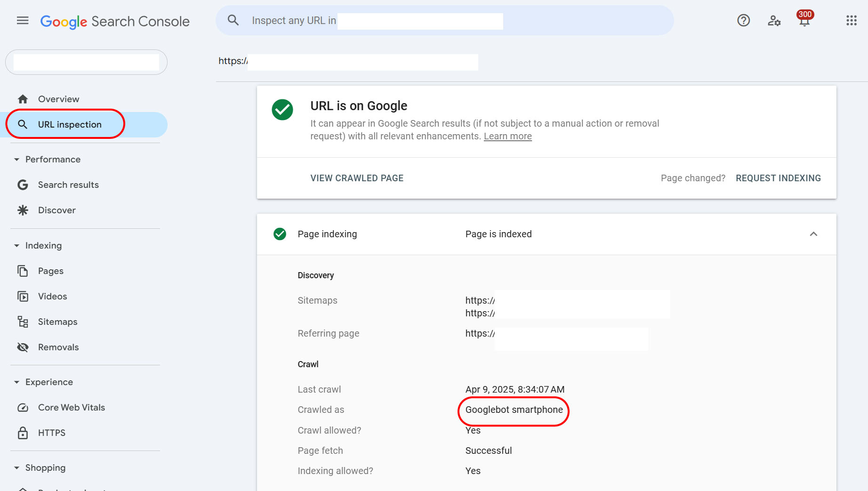This screenshot has height=491, width=868.
Task: Click the Removals crossed-eye icon
Action: (23, 347)
